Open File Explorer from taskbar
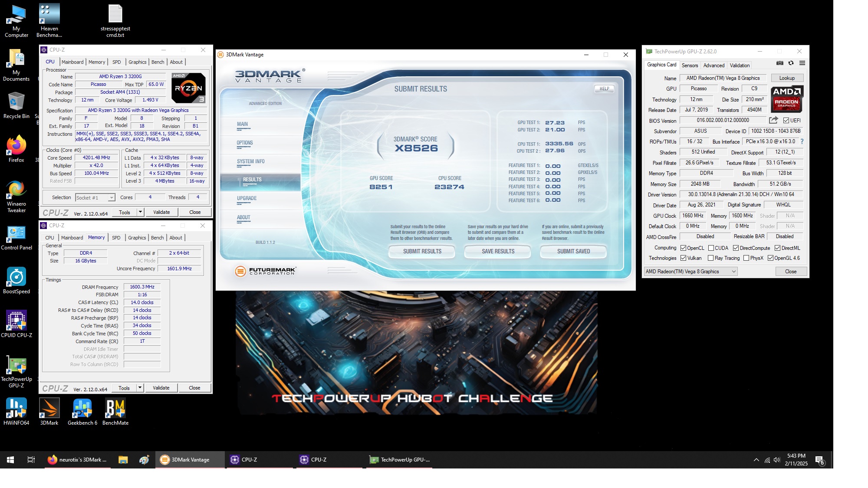Viewport: 868px width, 488px height. tap(123, 460)
